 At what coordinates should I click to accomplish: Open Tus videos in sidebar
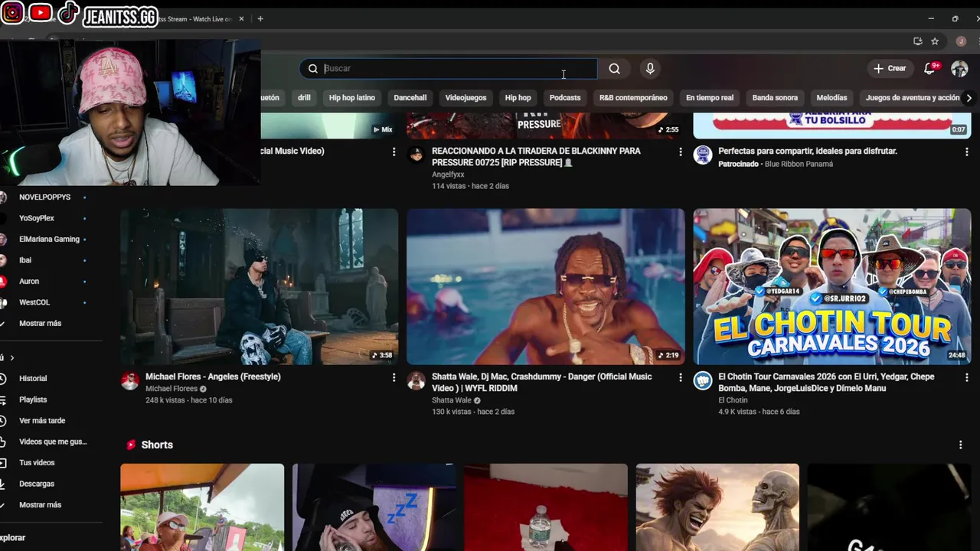pyautogui.click(x=37, y=463)
